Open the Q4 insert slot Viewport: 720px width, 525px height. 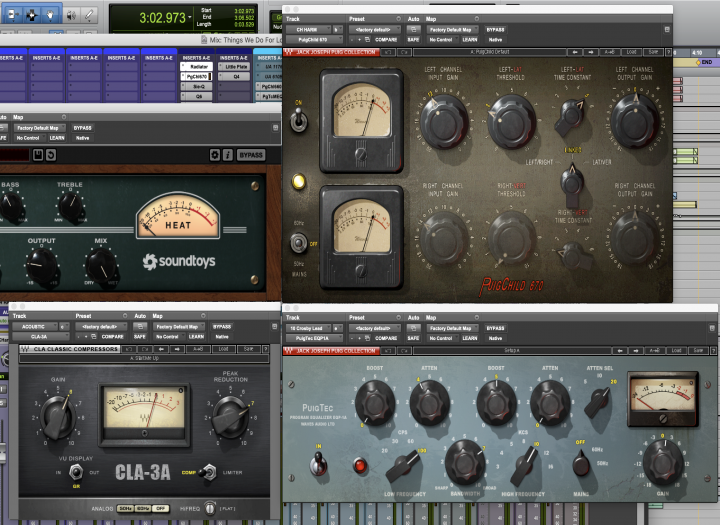pyautogui.click(x=234, y=77)
